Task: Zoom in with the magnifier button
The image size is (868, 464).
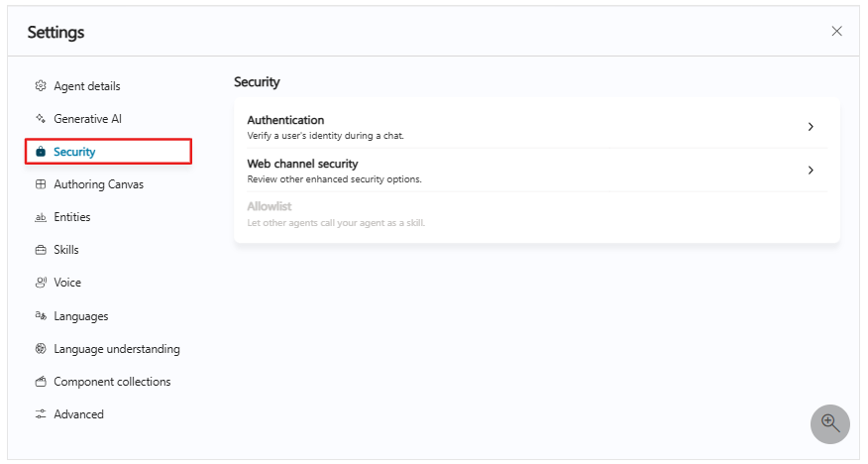Action: pyautogui.click(x=829, y=424)
